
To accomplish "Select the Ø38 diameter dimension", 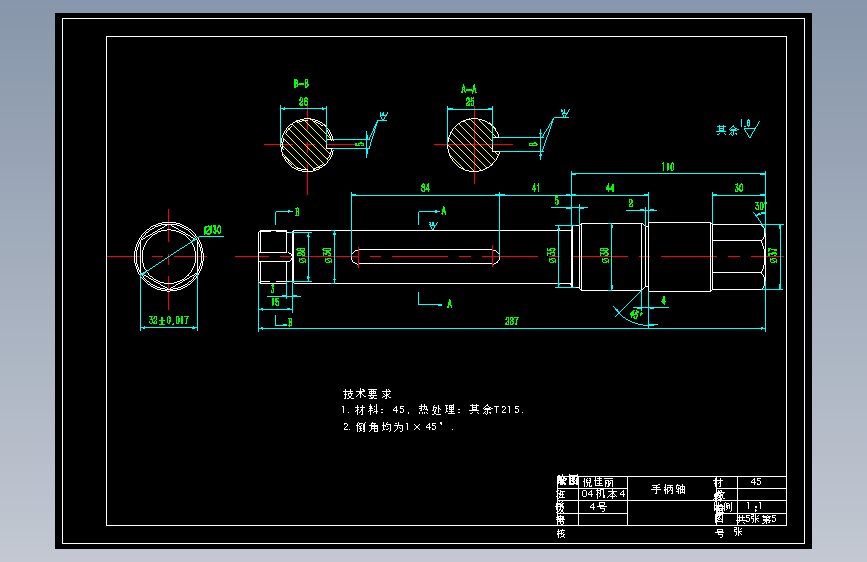I will click(x=605, y=255).
